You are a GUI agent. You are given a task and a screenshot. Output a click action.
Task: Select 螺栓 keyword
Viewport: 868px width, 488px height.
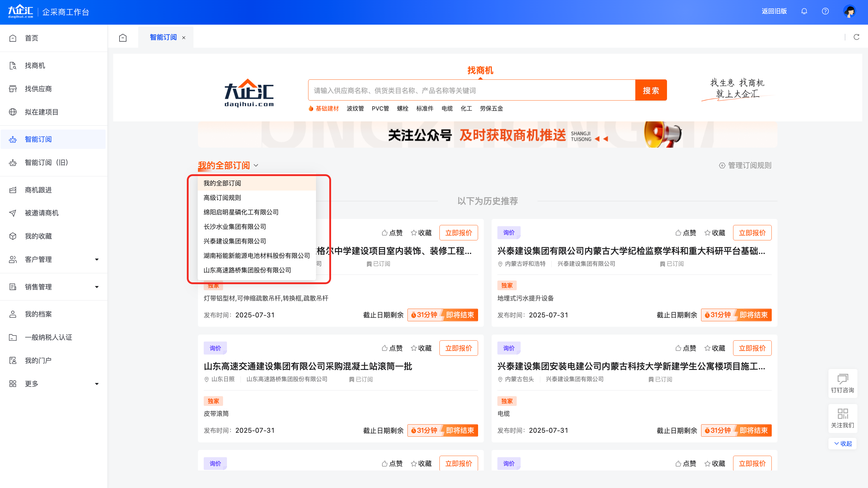click(403, 109)
